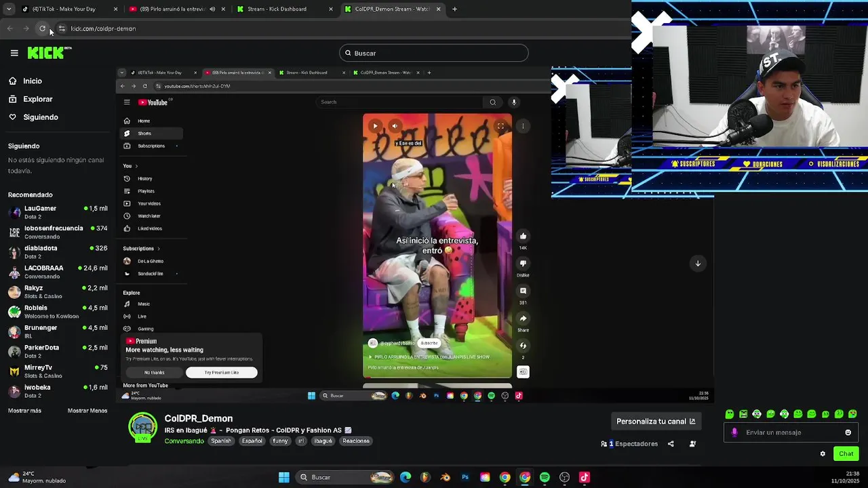Reload the page with the browser refresh button

[x=42, y=28]
